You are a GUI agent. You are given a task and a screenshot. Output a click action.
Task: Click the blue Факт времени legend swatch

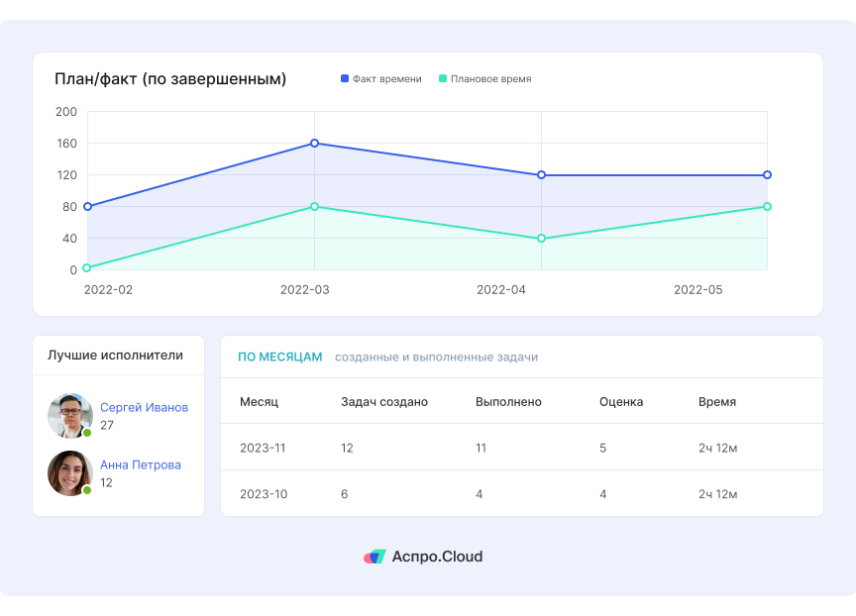tap(345, 79)
